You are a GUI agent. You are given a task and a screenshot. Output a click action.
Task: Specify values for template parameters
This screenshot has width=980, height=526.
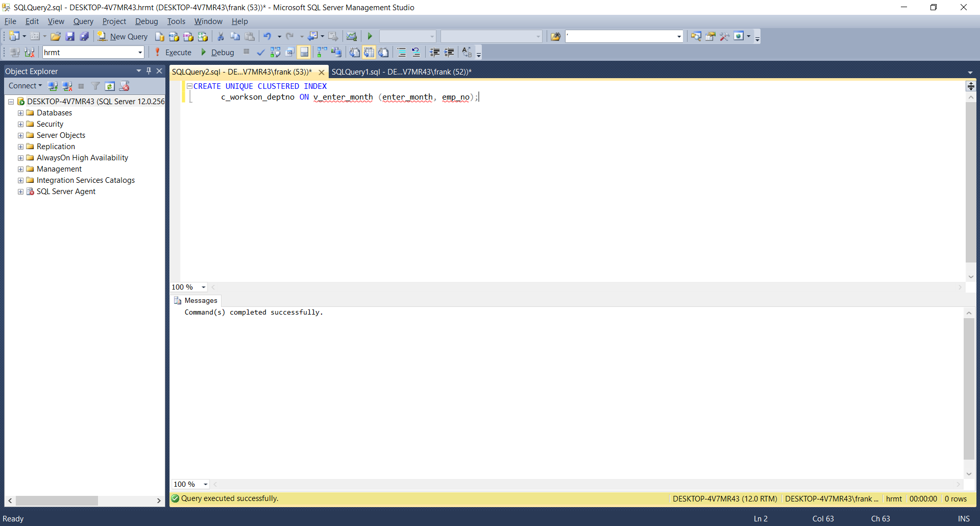click(467, 52)
